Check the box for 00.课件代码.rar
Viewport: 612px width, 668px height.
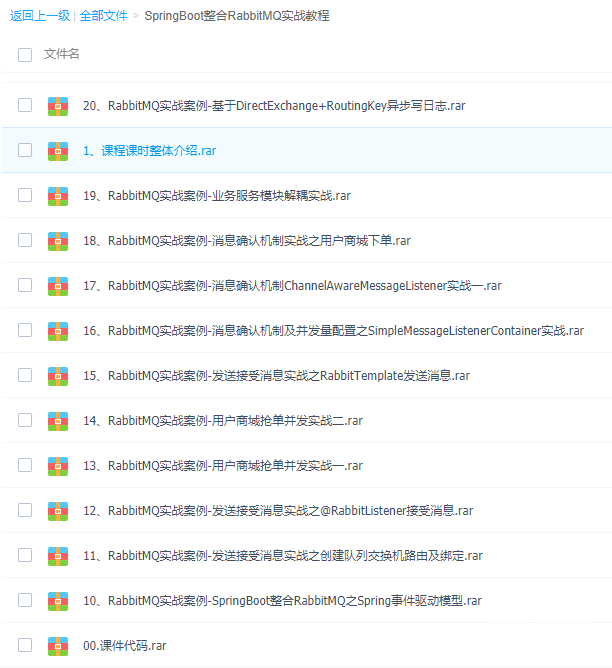coord(25,645)
